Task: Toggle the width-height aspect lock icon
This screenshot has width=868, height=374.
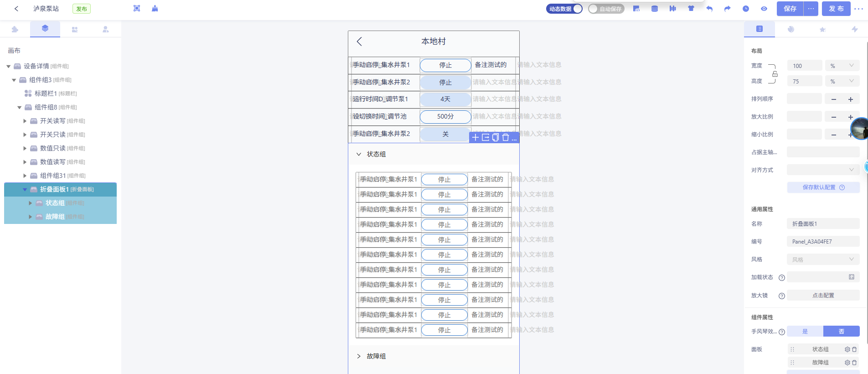Action: 775,74
